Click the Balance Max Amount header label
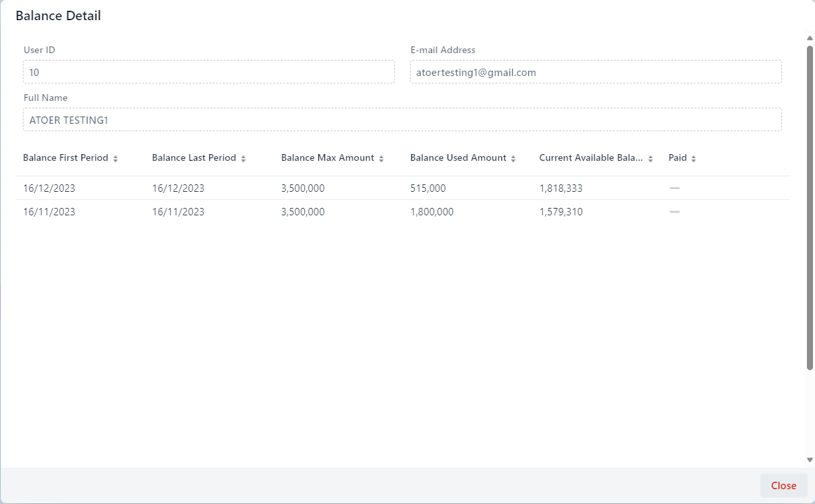Image resolution: width=815 pixels, height=504 pixels. [x=327, y=158]
